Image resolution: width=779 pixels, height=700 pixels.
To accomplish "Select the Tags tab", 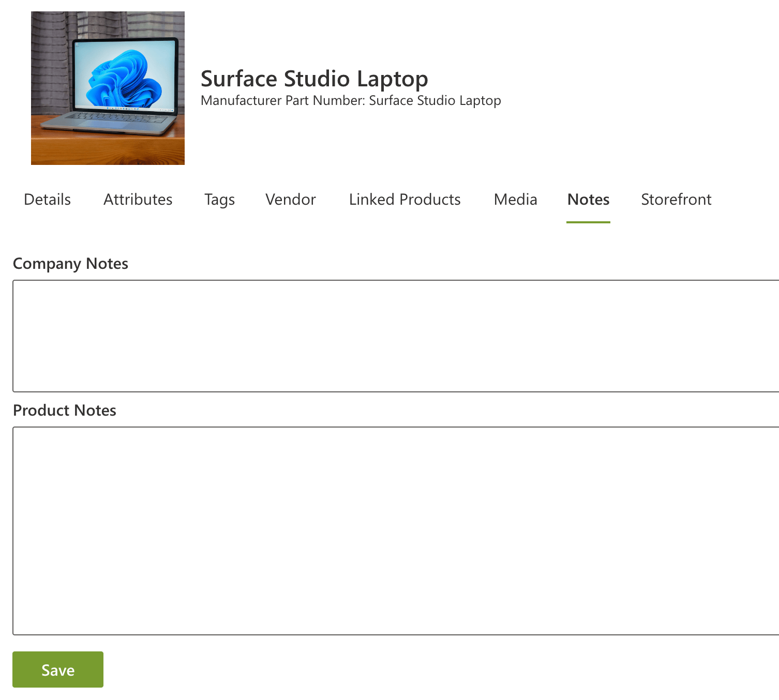I will (219, 200).
